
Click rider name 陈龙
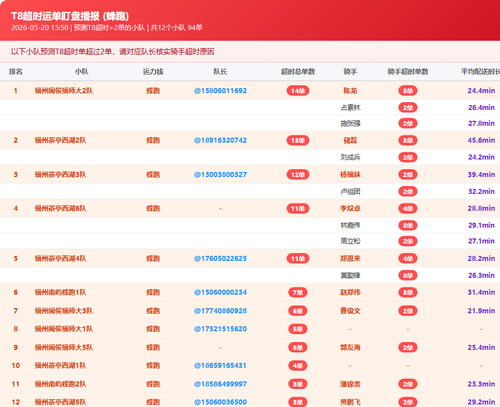[350, 91]
